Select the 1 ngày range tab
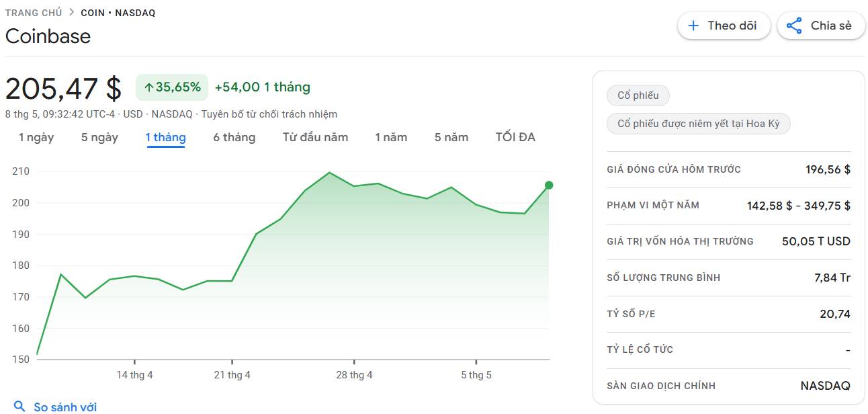Screen dimensions: 868x414 pyautogui.click(x=36, y=137)
